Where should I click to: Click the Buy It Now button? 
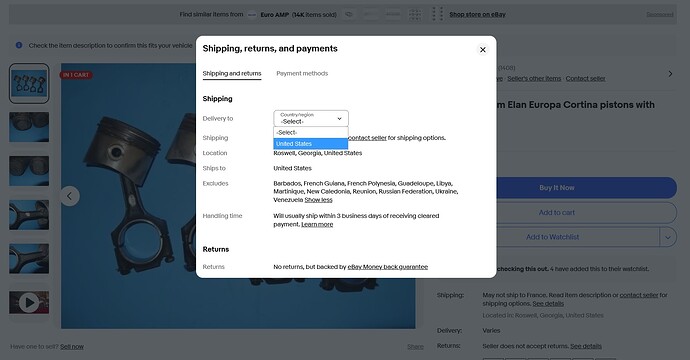(x=556, y=188)
